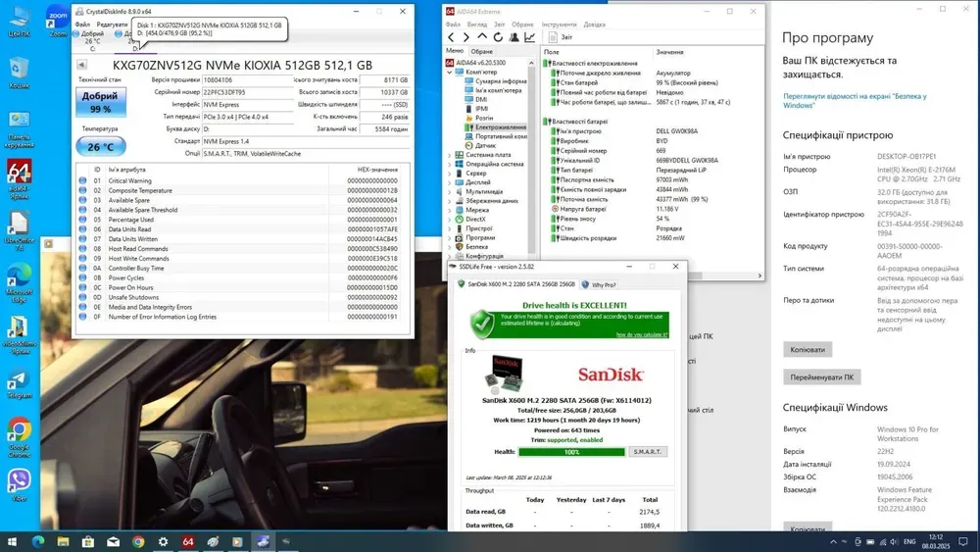Viewport: 980px width, 552px height.
Task: Switch to the Обране tab in AIDA64
Action: [482, 51]
